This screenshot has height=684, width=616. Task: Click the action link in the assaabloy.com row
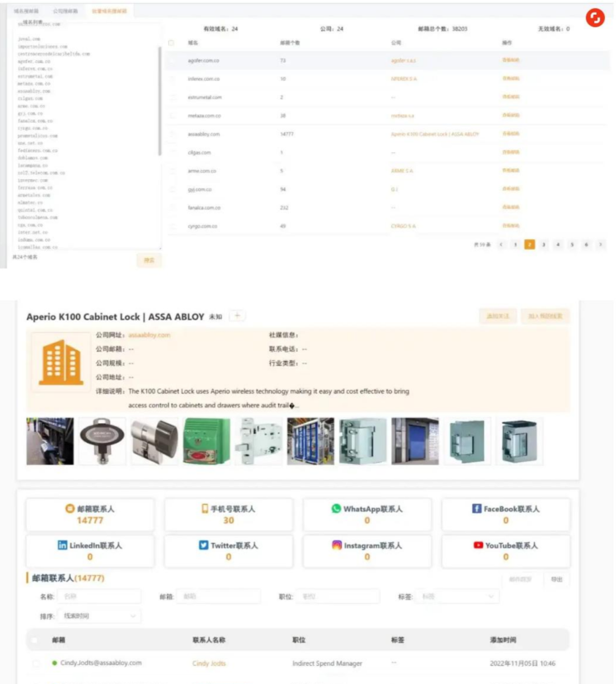tap(511, 133)
